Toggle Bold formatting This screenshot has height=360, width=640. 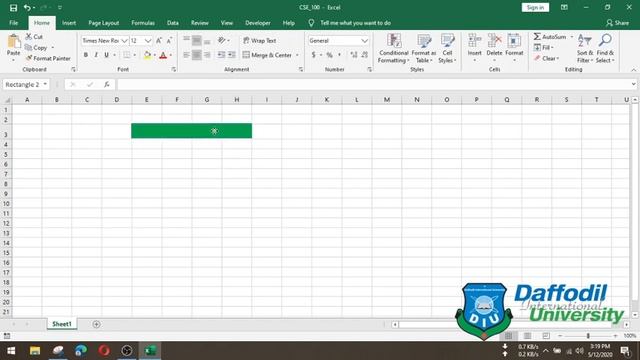tap(86, 55)
